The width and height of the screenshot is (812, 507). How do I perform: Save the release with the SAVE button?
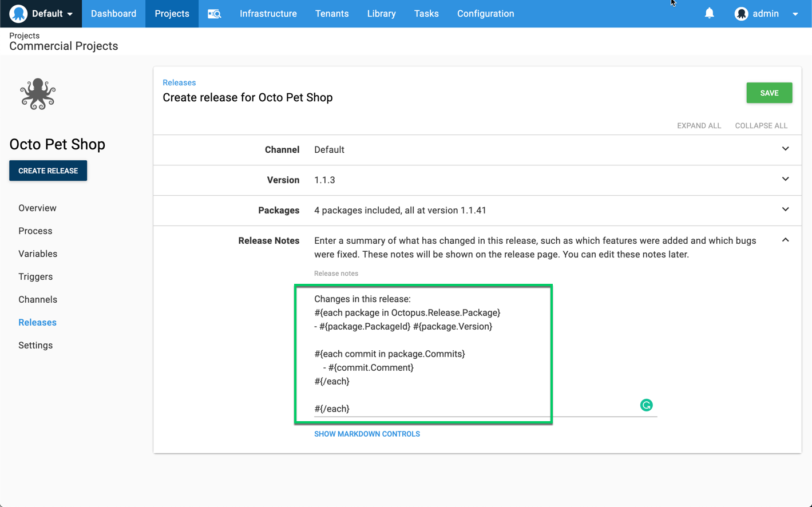769,93
